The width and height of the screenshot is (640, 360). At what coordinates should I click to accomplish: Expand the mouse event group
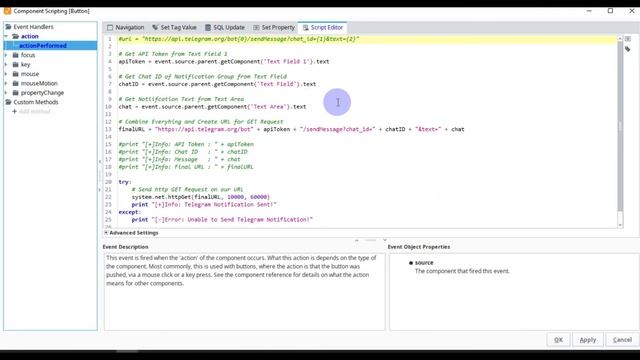[6, 74]
